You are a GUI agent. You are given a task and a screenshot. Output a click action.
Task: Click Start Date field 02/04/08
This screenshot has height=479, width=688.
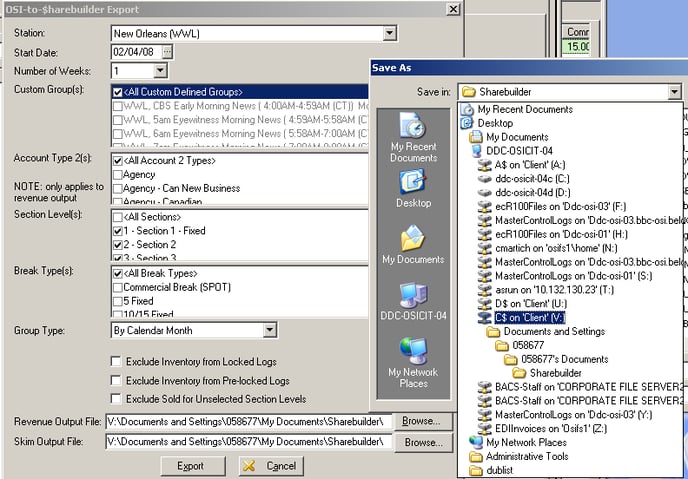click(x=136, y=52)
